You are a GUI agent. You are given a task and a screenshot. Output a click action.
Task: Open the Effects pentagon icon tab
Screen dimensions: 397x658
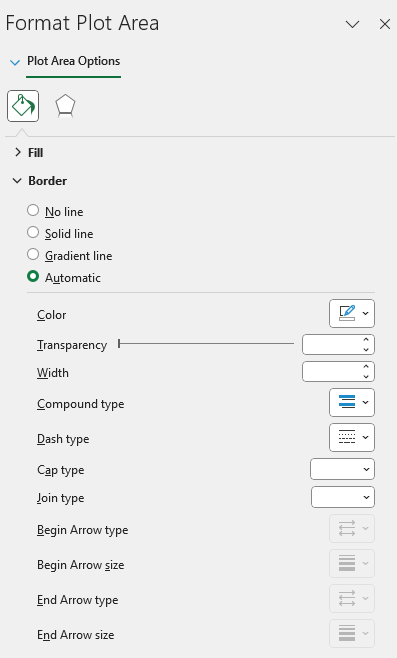[x=65, y=106]
